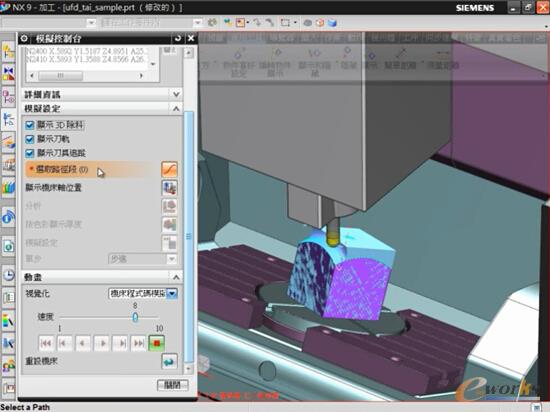Open the clock history icon in left sidebar

8,275
